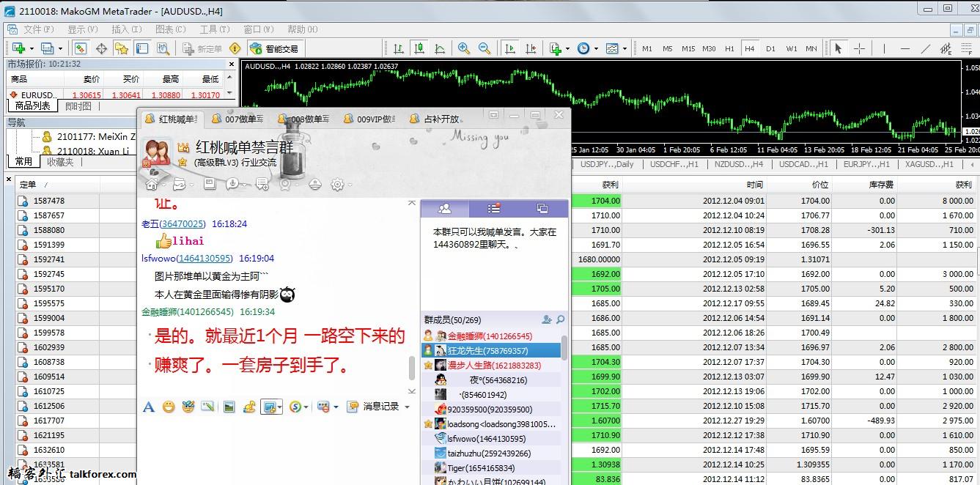Toggle the Market Watch window icon
The width and height of the screenshot is (980, 485).
(81, 48)
